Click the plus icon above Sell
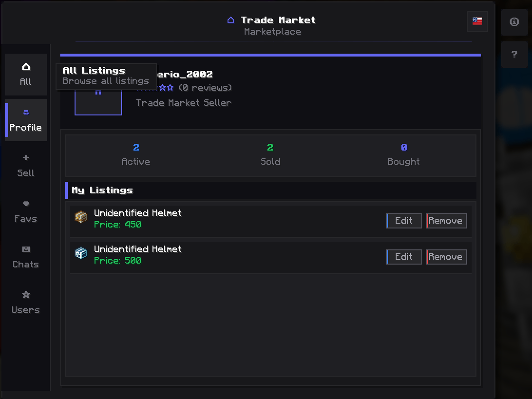This screenshot has width=532, height=399. [x=26, y=158]
